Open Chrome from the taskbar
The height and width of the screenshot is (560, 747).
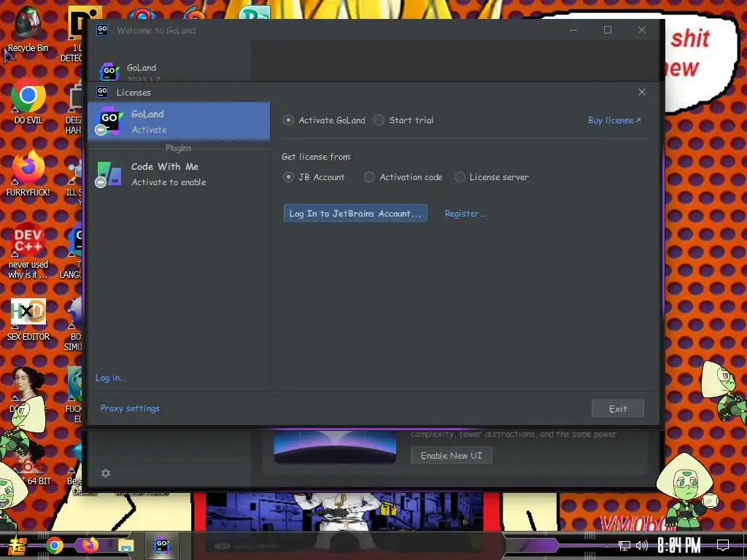pos(54,545)
